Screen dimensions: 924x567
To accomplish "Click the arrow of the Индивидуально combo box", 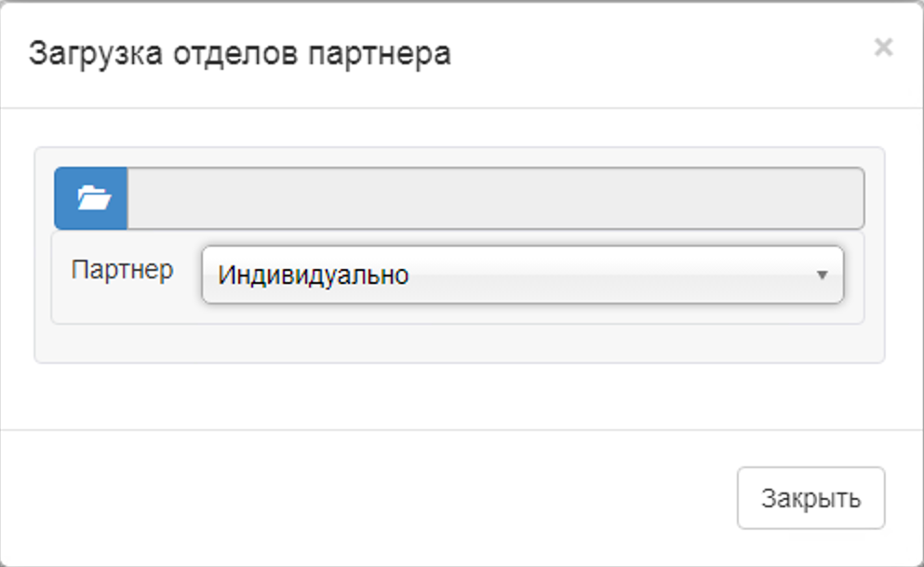I will pyautogui.click(x=822, y=276).
